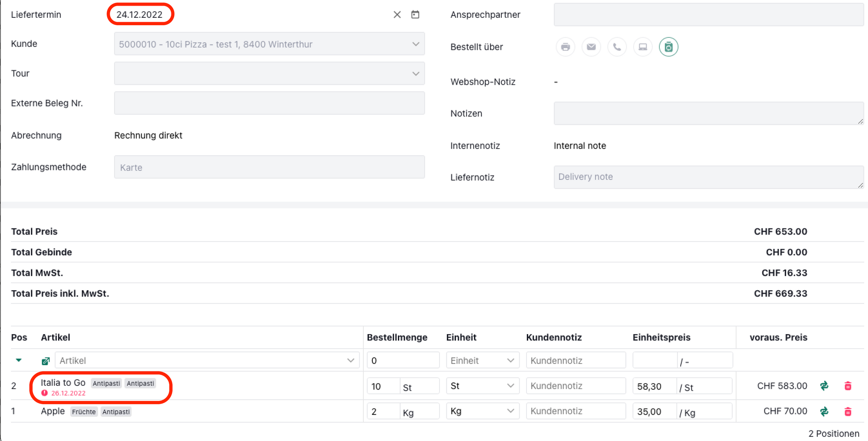Viewport: 868px width, 441px height.
Task: Delete the Italia to Go position
Action: (848, 386)
